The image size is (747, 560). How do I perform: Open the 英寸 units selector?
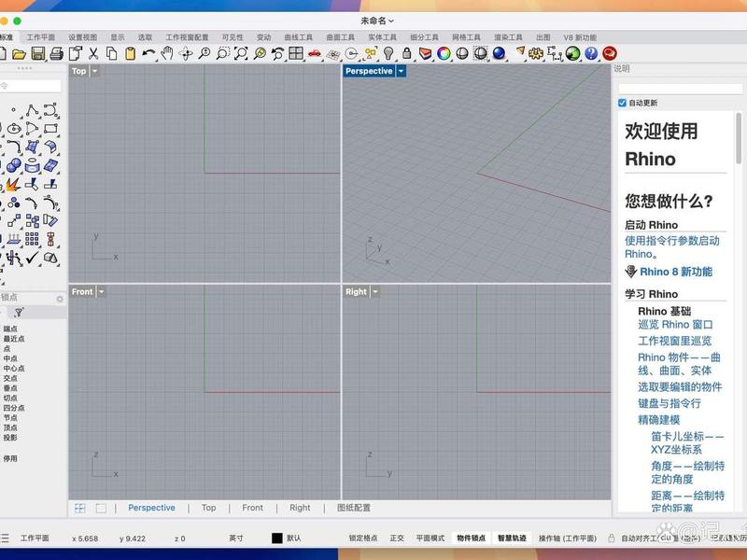tap(236, 539)
